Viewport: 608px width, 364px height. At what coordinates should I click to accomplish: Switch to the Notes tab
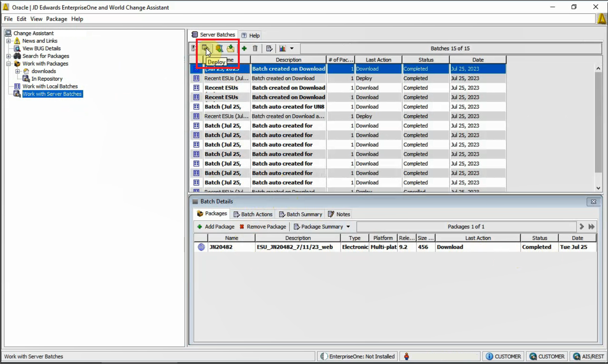click(x=339, y=214)
